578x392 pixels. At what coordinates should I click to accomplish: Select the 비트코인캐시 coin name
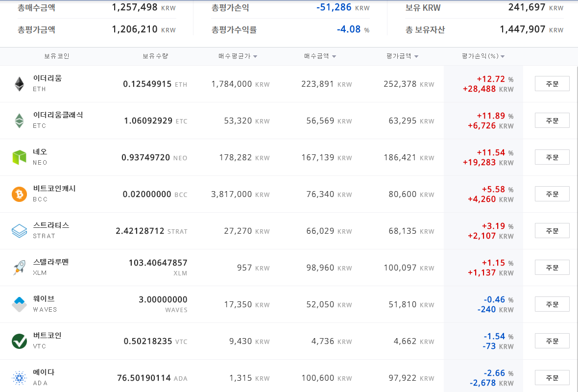pyautogui.click(x=54, y=189)
